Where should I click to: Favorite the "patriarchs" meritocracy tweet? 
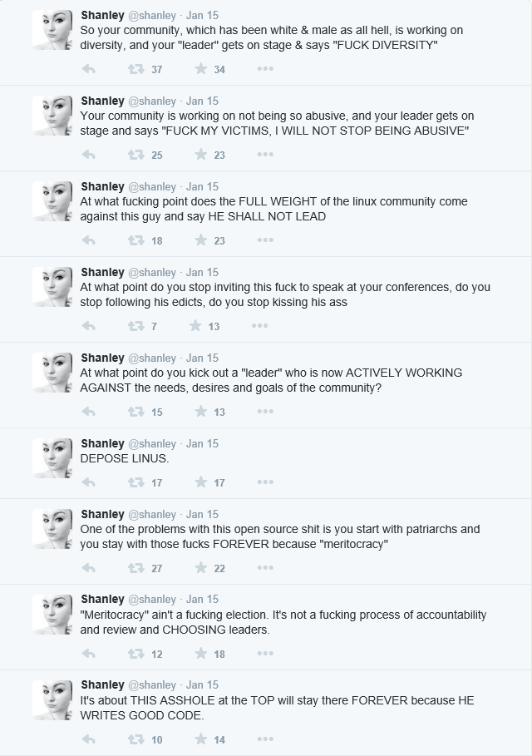tap(201, 568)
